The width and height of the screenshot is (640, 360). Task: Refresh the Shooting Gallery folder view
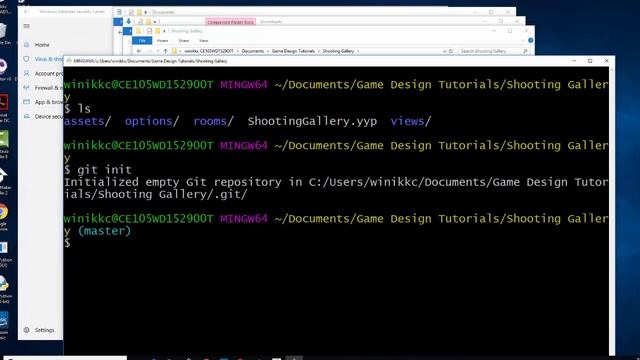click(451, 51)
